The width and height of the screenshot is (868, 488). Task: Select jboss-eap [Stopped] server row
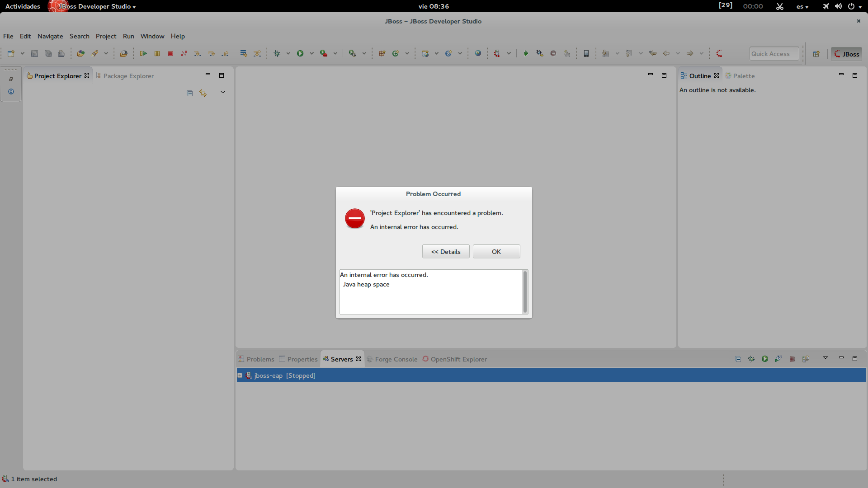pyautogui.click(x=551, y=375)
